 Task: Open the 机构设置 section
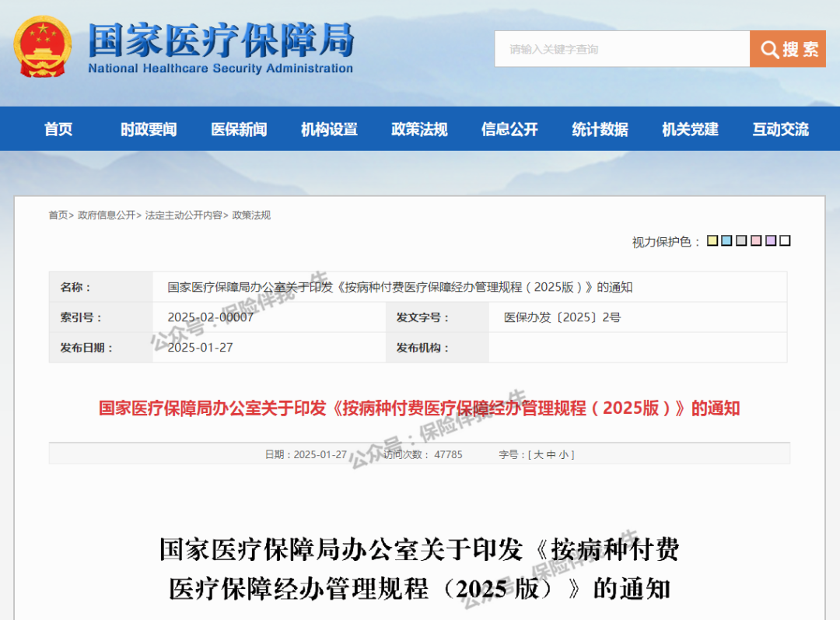click(x=328, y=129)
